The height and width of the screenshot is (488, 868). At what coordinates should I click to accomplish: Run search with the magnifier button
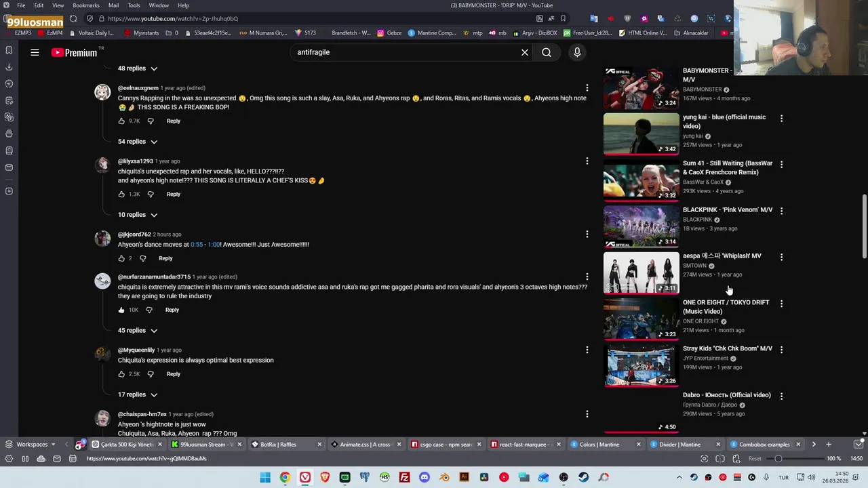547,52
